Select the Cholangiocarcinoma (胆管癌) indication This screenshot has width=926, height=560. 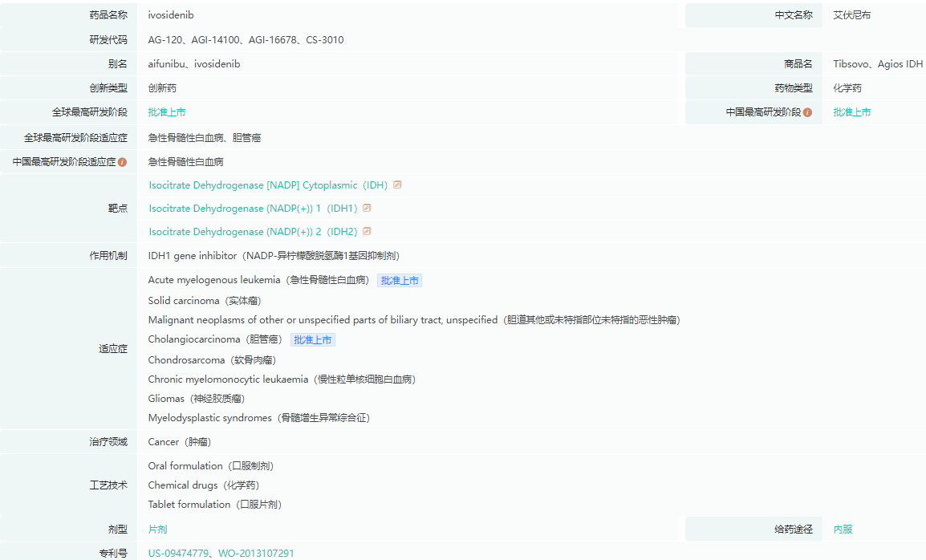[215, 339]
